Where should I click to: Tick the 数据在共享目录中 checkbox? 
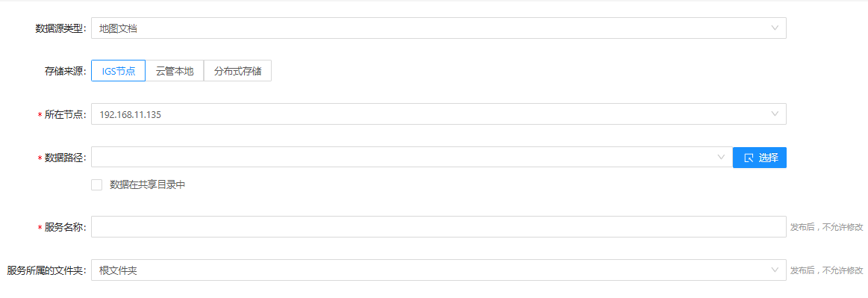(x=97, y=185)
